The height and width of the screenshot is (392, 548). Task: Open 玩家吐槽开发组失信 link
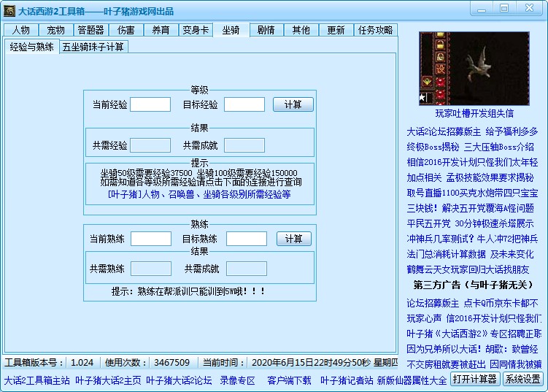[474, 113]
